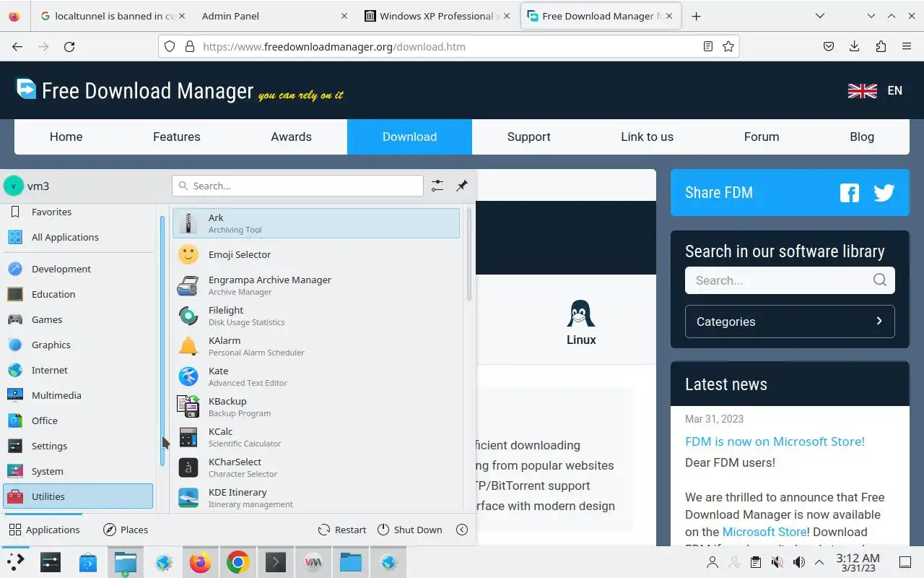This screenshot has height=578, width=924.
Task: Toggle the muted audio tray icon
Action: click(x=777, y=562)
